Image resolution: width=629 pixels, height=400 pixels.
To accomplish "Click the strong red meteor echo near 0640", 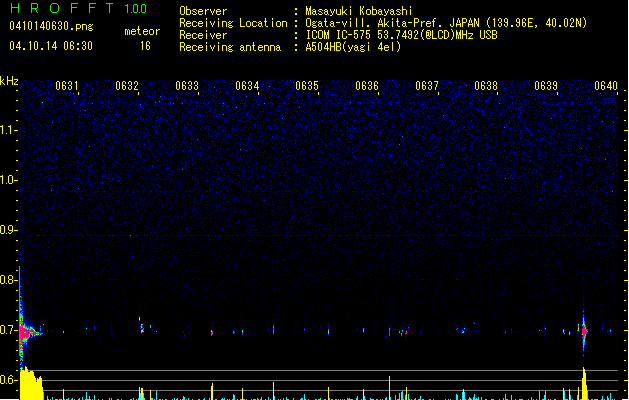I will click(584, 331).
